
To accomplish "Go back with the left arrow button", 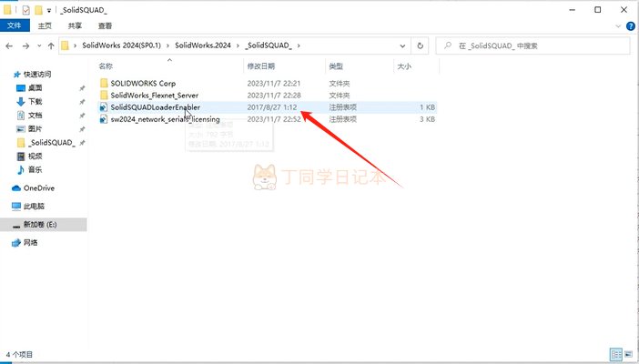I will [x=9, y=45].
